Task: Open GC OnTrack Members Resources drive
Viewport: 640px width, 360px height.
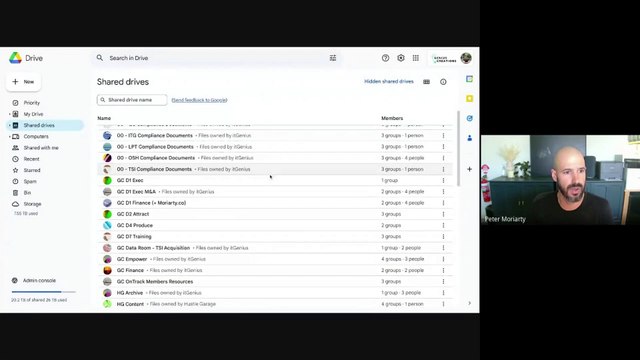Action: point(155,282)
